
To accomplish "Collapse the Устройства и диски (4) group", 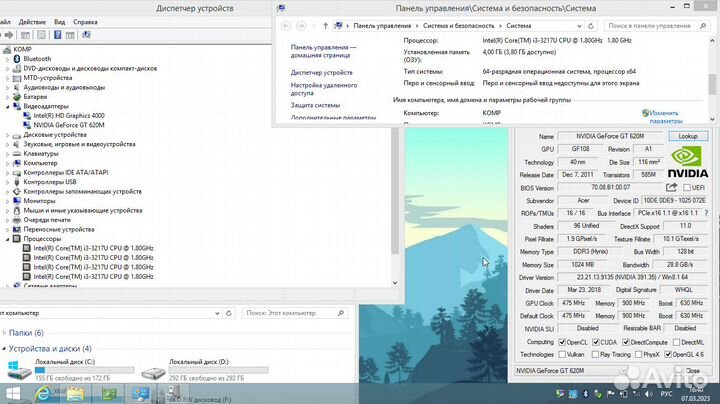I will [x=4, y=349].
